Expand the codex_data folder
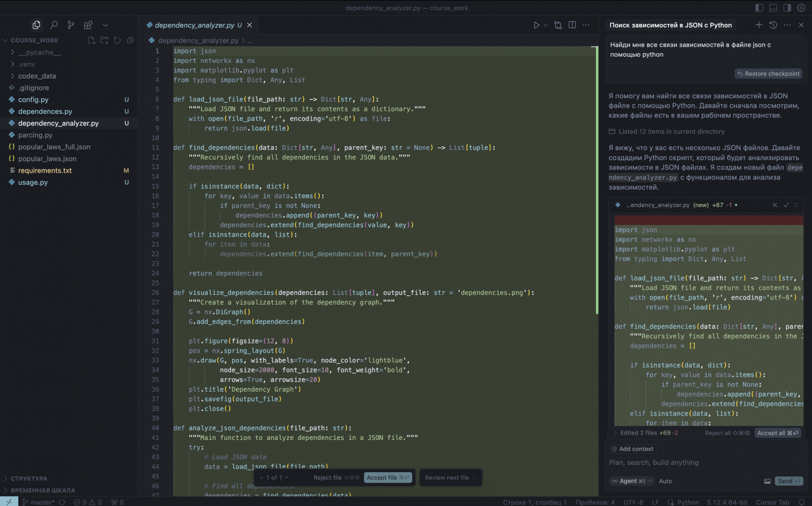Screen dimensions: 812x506 coord(37,76)
